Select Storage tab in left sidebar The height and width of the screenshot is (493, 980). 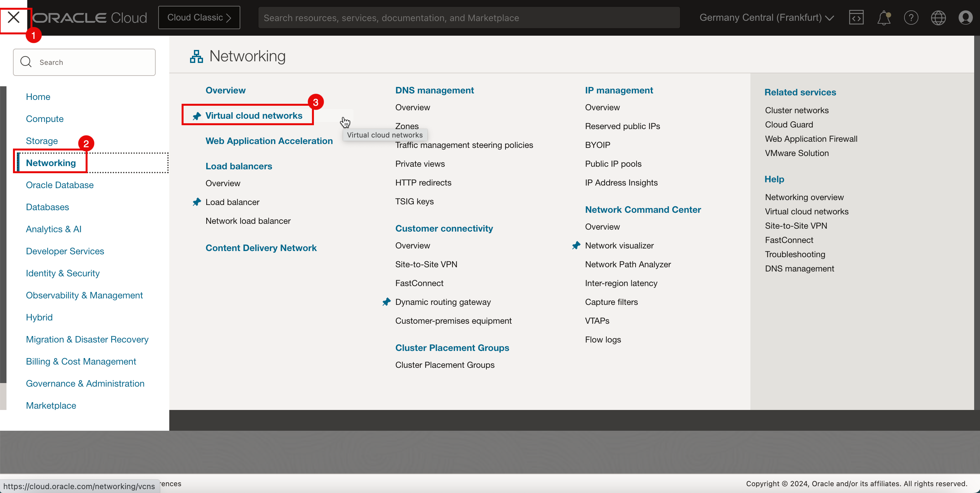tap(42, 141)
